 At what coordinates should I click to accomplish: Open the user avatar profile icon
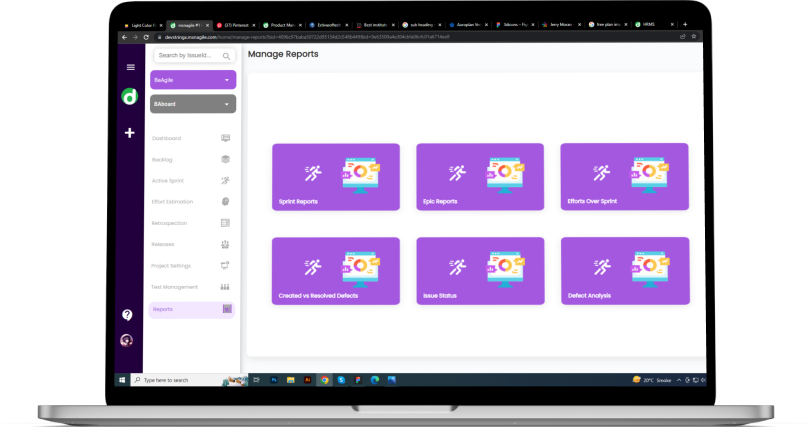tap(127, 340)
